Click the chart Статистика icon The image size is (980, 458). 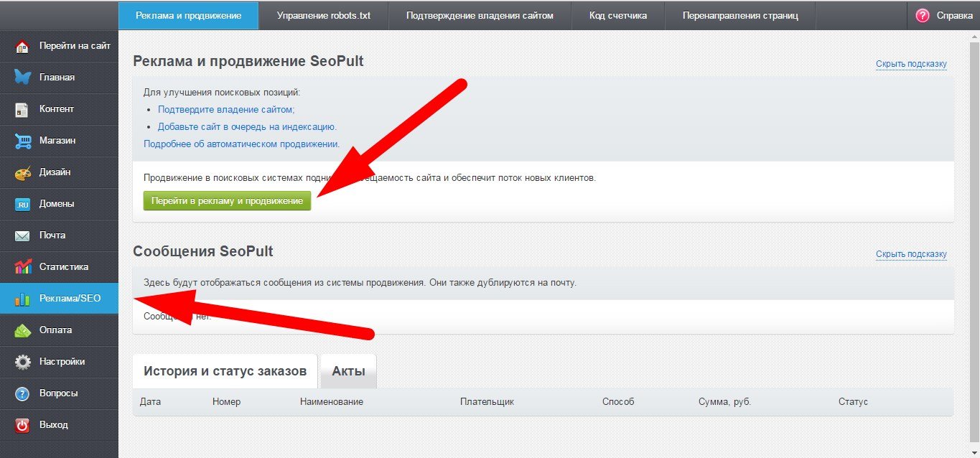(23, 267)
